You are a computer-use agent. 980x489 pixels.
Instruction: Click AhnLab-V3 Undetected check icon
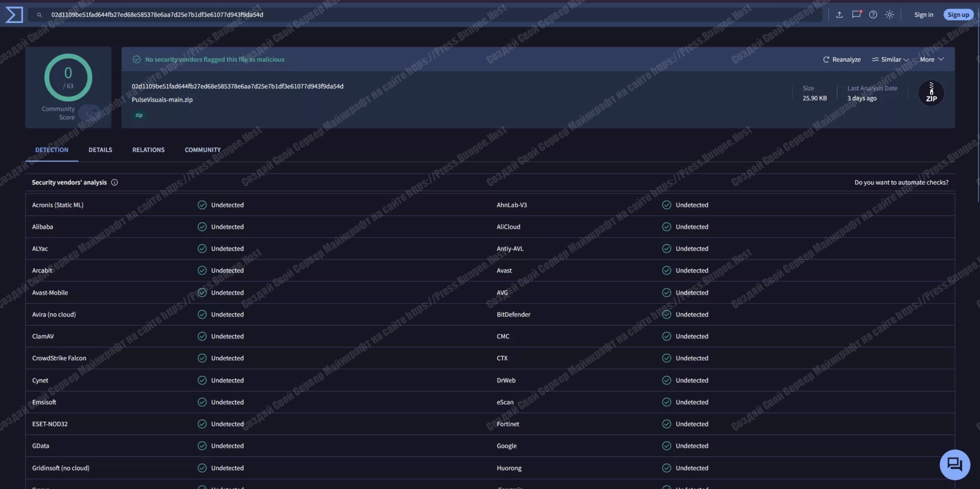667,205
